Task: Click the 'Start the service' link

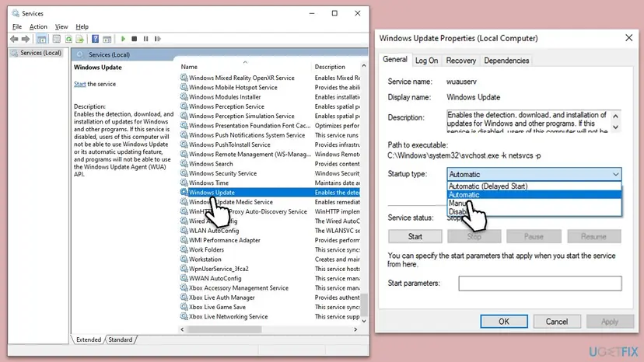Action: [x=79, y=84]
